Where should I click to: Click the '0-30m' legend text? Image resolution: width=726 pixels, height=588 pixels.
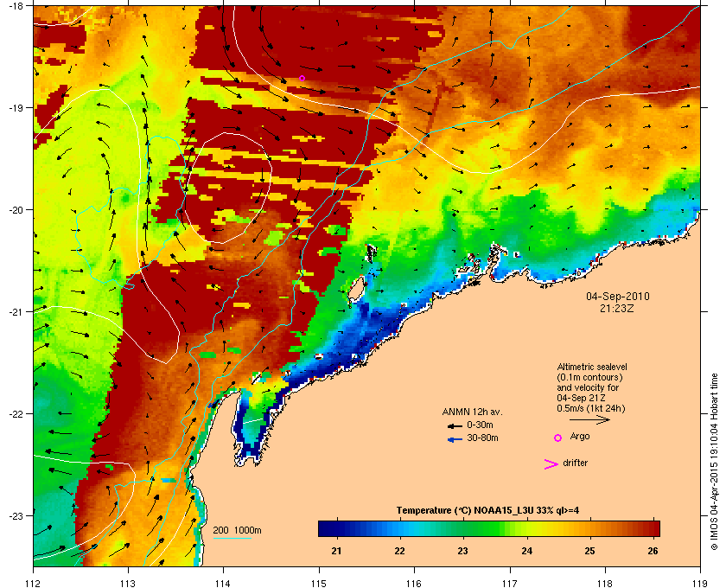(480, 425)
